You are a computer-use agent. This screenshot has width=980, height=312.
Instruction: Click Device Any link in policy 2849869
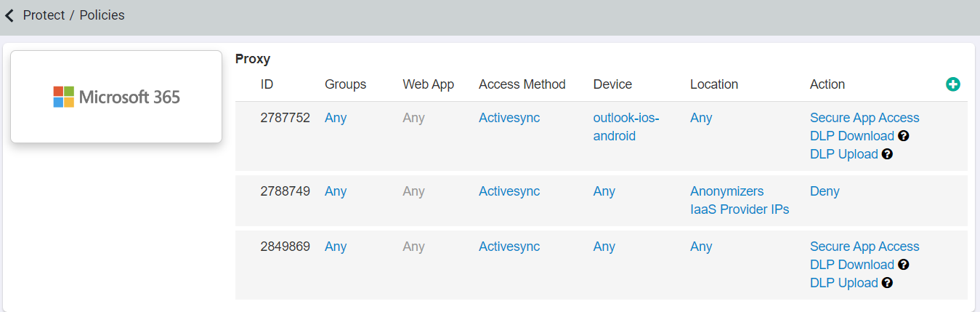[x=604, y=247]
